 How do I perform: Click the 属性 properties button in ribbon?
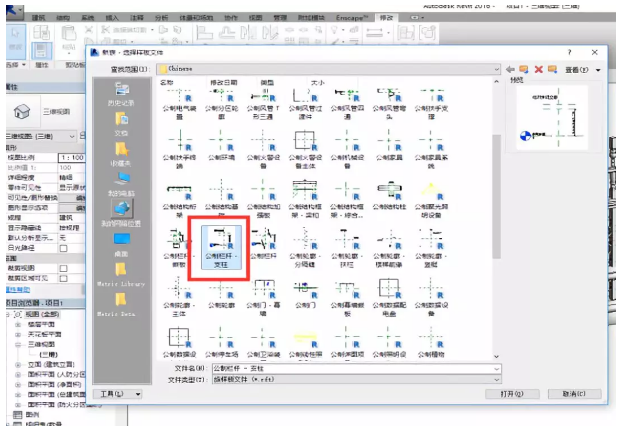coord(41,51)
